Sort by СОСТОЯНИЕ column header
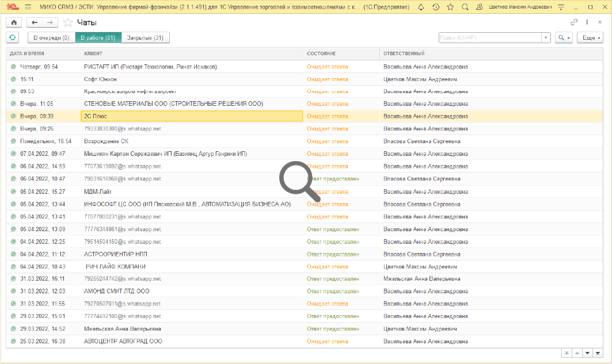612x364 pixels. point(341,54)
